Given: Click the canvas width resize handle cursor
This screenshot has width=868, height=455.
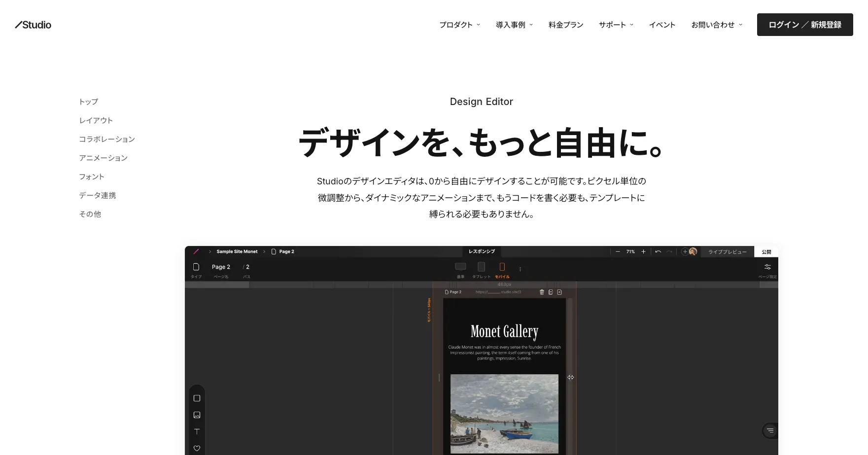Looking at the screenshot, I should coord(570,378).
